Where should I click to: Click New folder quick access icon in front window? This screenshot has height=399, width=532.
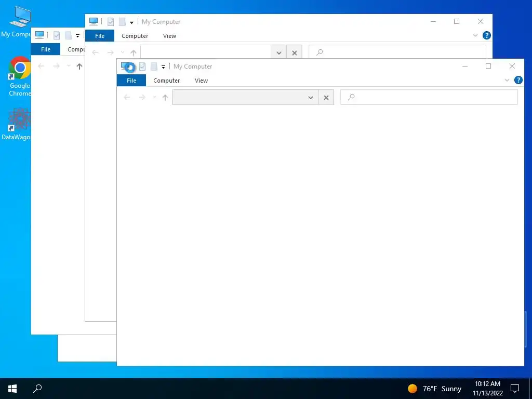coord(154,66)
